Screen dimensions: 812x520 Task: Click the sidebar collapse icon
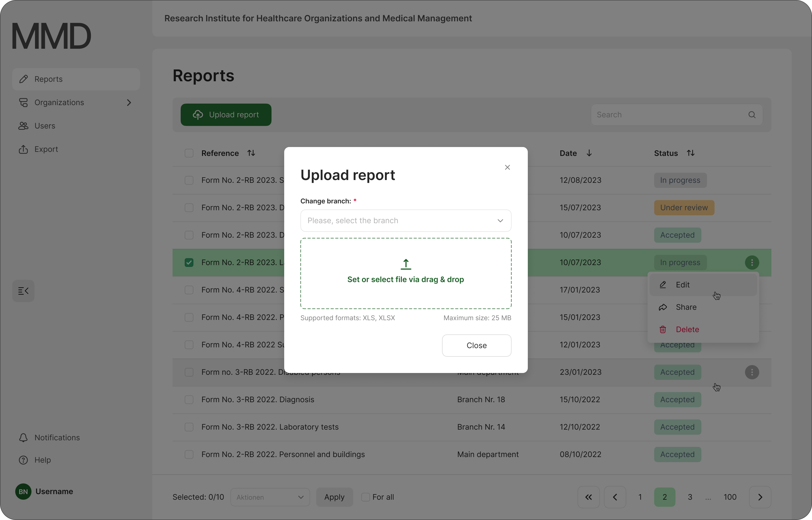pos(23,291)
